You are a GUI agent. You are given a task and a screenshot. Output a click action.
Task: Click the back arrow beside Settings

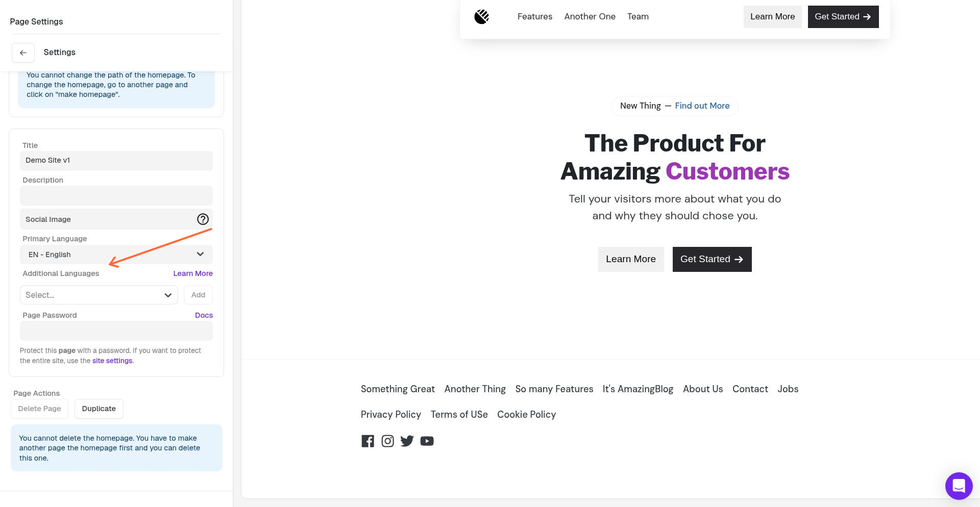pyautogui.click(x=23, y=53)
